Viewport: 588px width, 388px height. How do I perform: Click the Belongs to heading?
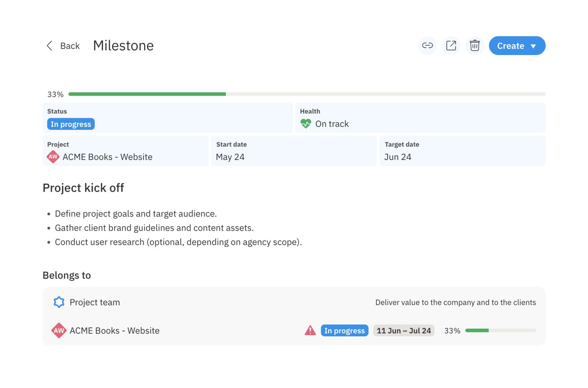(67, 275)
